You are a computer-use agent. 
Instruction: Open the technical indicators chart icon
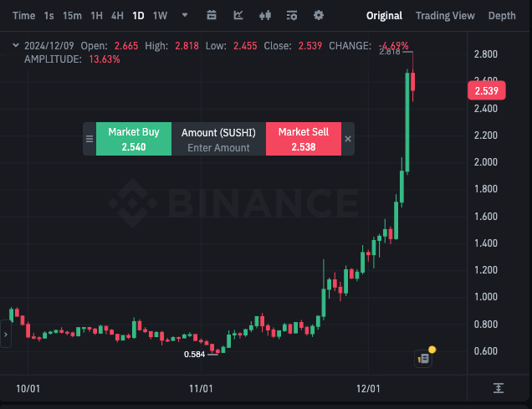click(x=238, y=15)
